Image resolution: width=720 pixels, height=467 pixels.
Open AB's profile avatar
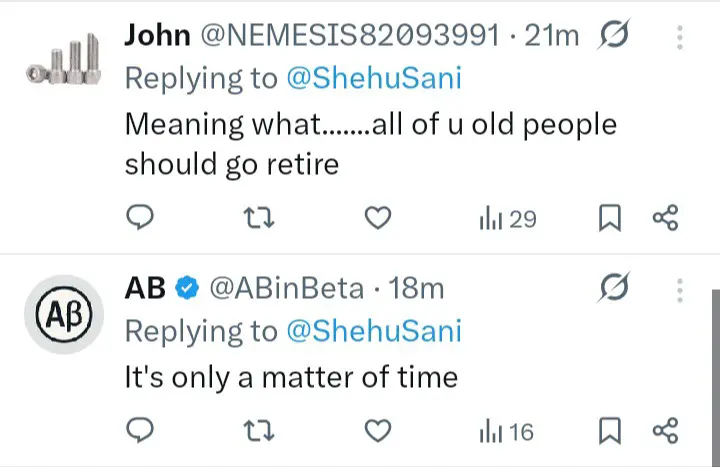(62, 314)
